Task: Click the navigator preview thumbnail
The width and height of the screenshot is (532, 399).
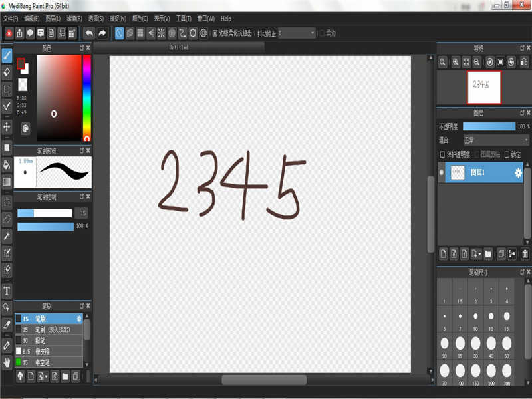Action: (483, 88)
